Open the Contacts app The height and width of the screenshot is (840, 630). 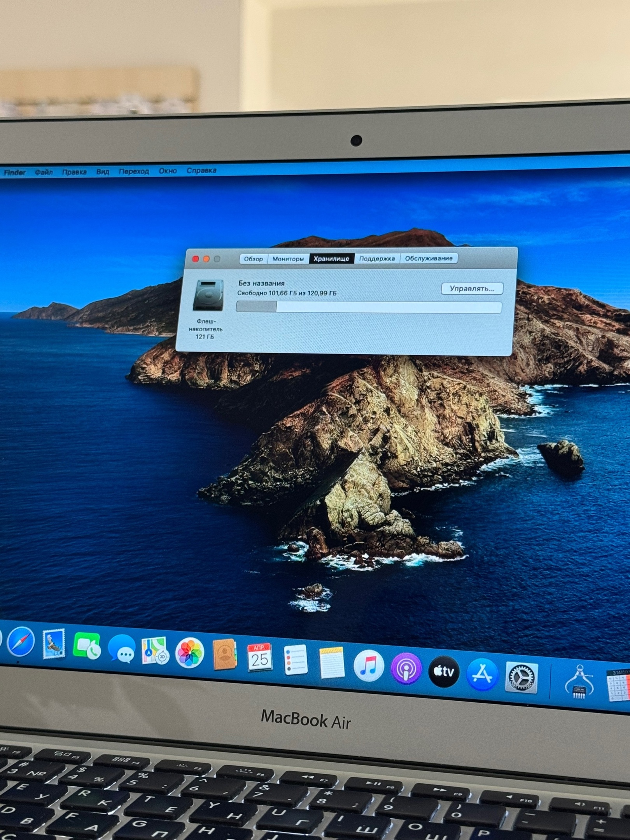pos(225,654)
